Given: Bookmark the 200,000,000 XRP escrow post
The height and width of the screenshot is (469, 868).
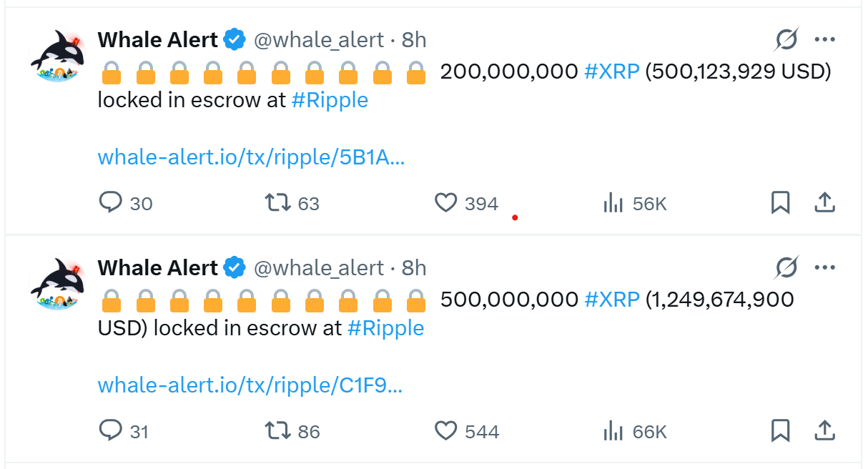Looking at the screenshot, I should click(780, 203).
